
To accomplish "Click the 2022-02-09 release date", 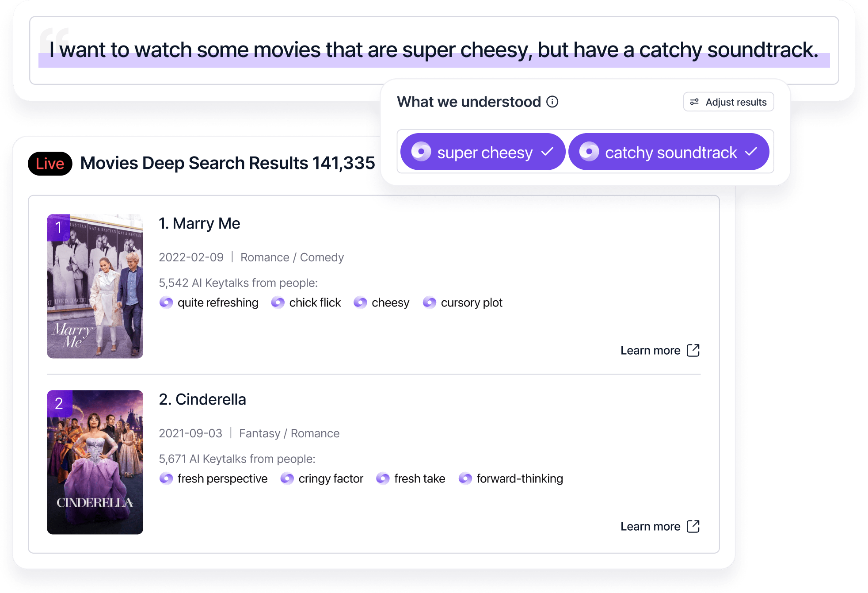I will (x=191, y=257).
